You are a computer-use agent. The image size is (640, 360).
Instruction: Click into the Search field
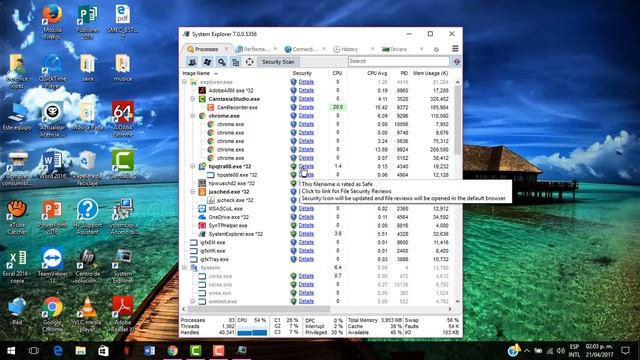(x=399, y=62)
